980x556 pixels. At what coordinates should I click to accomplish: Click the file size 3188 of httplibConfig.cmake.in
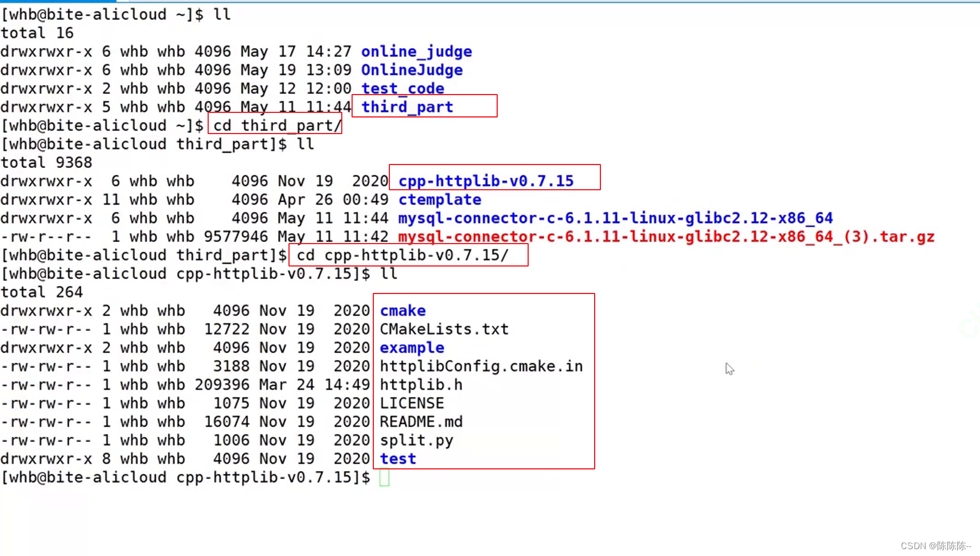click(231, 366)
